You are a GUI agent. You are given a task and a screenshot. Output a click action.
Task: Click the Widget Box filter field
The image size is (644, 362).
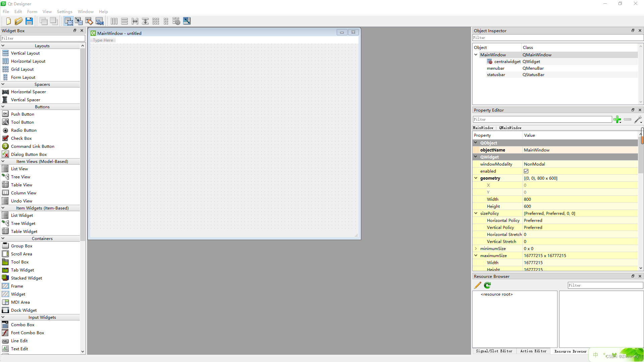coord(42,38)
